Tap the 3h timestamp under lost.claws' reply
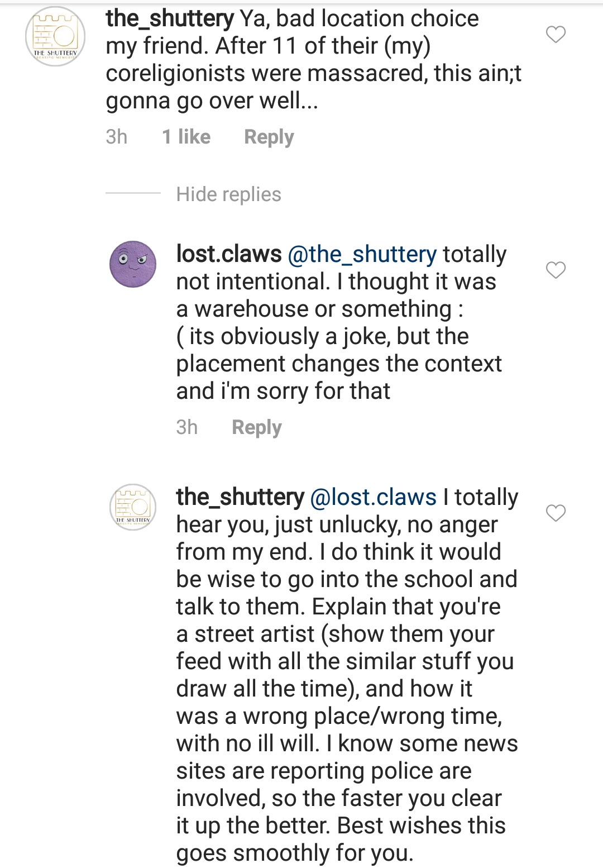The height and width of the screenshot is (868, 603). point(187,427)
